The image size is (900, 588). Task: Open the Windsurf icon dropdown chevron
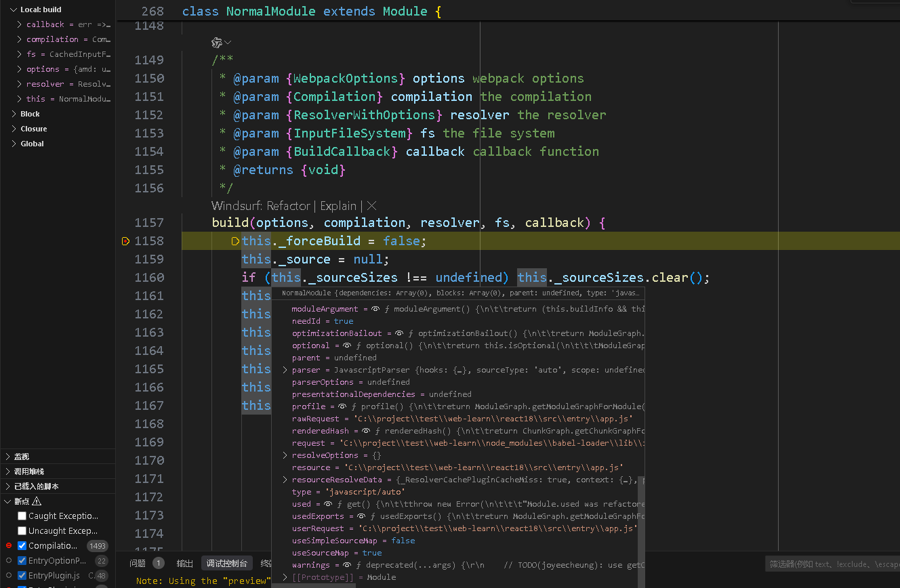228,43
